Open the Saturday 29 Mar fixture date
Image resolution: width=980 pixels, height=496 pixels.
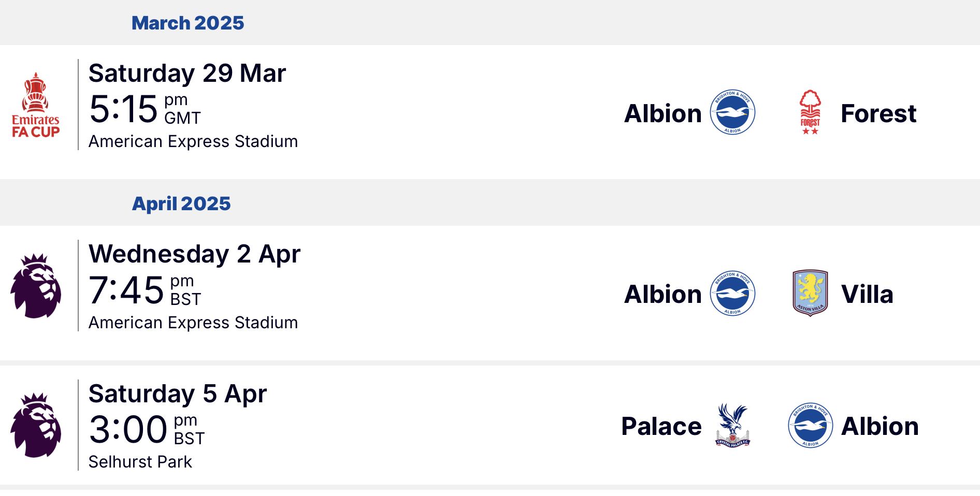pos(187,73)
